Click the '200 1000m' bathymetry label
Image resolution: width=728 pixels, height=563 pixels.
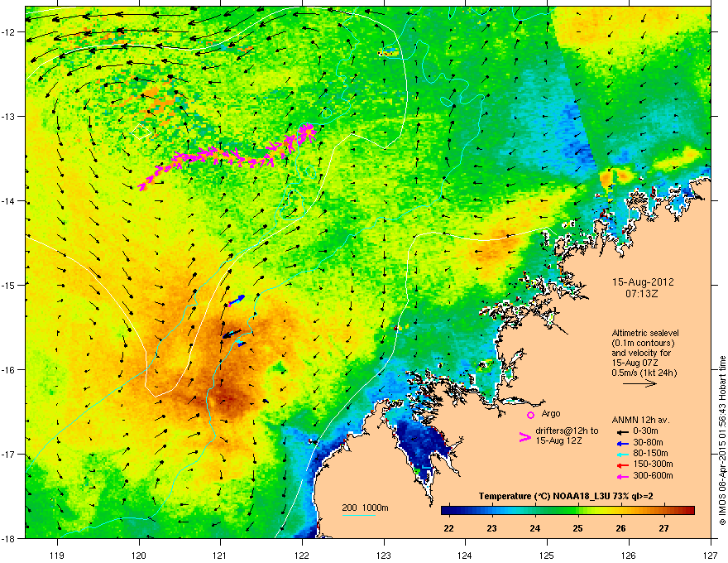point(365,508)
